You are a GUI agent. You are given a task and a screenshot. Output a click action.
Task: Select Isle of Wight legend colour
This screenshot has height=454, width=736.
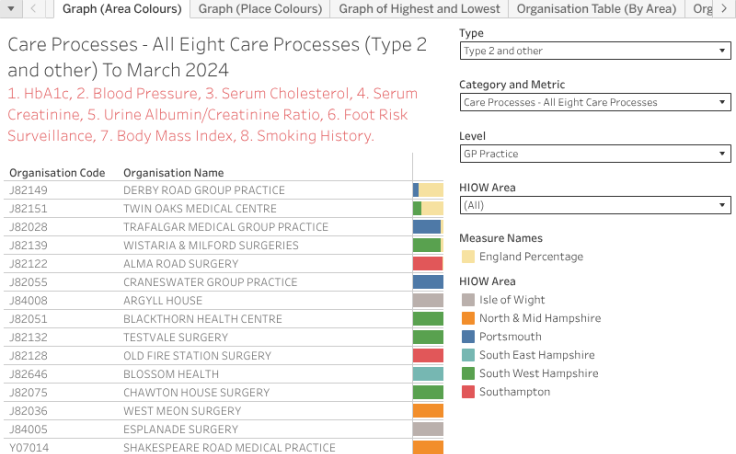[x=468, y=300]
